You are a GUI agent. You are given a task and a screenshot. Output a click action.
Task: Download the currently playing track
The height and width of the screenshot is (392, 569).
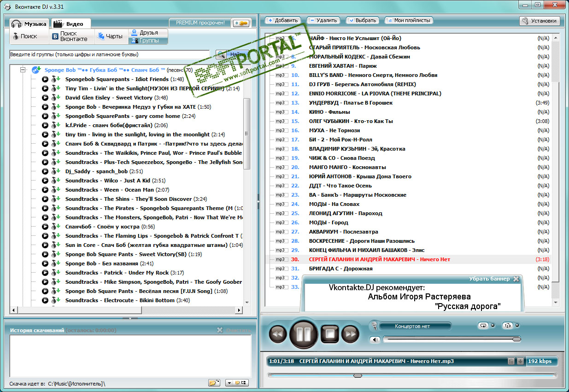[x=520, y=361]
